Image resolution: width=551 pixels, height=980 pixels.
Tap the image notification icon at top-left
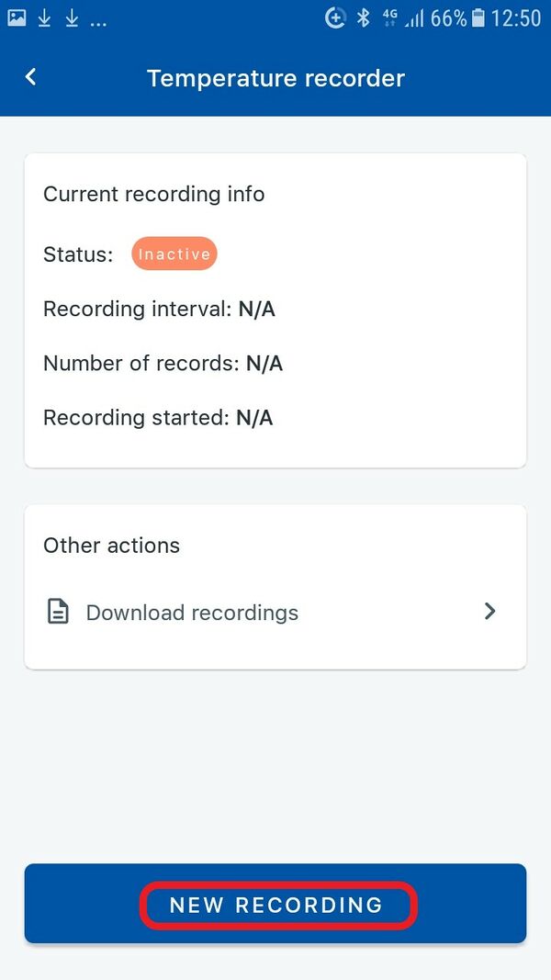(x=17, y=17)
